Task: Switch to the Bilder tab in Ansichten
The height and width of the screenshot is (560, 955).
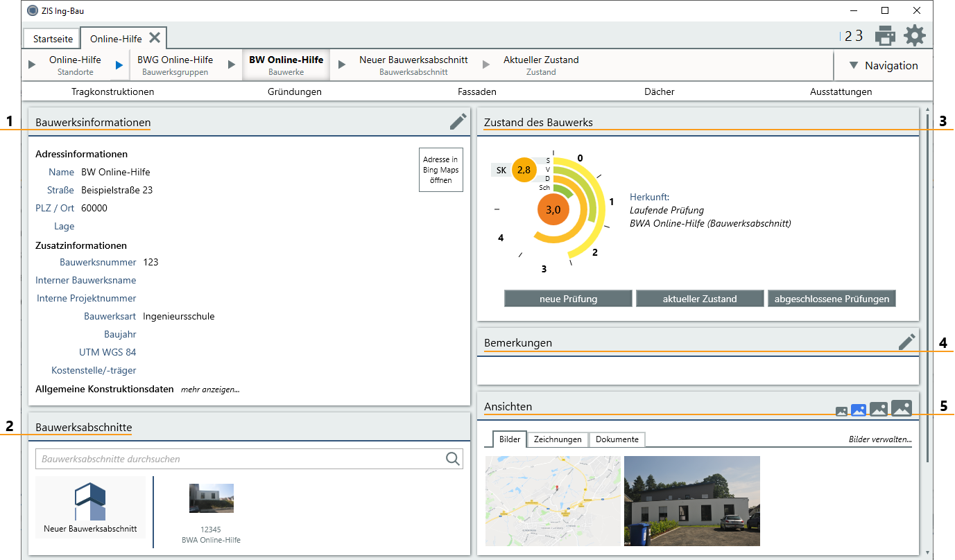Action: [x=510, y=439]
